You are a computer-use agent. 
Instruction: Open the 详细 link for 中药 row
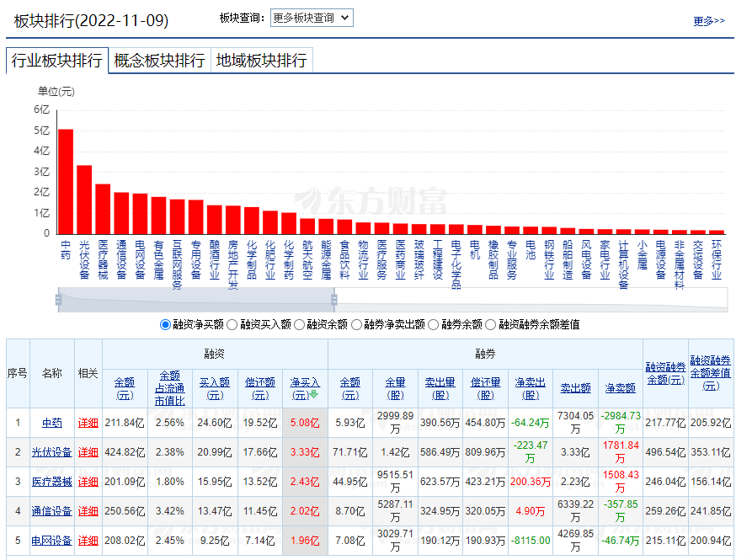[88, 423]
